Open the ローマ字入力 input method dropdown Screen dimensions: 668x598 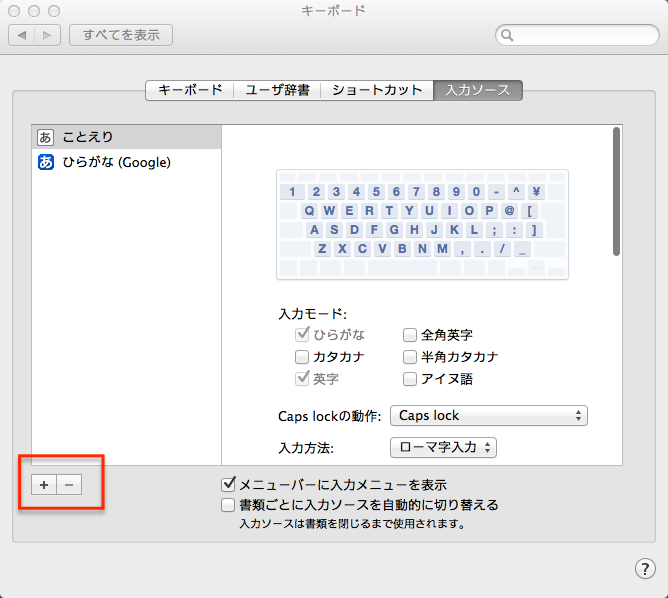pyautogui.click(x=443, y=447)
